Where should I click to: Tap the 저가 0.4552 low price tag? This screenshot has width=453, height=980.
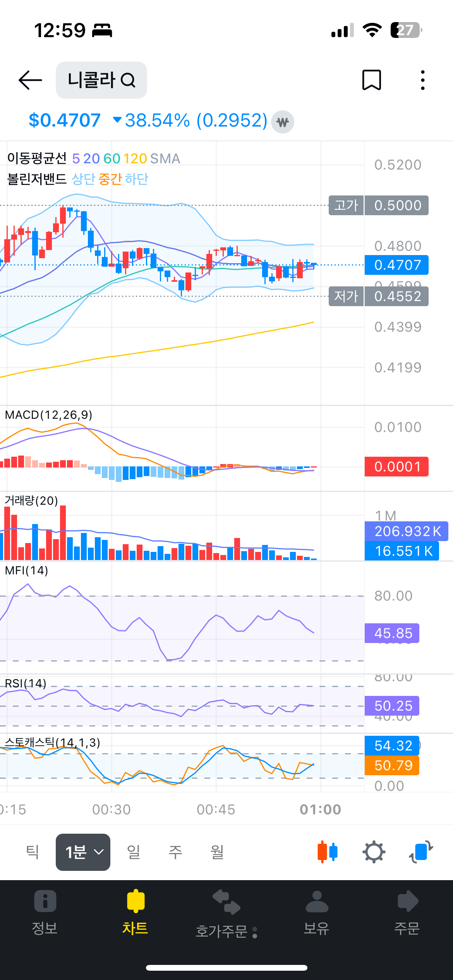point(379,296)
